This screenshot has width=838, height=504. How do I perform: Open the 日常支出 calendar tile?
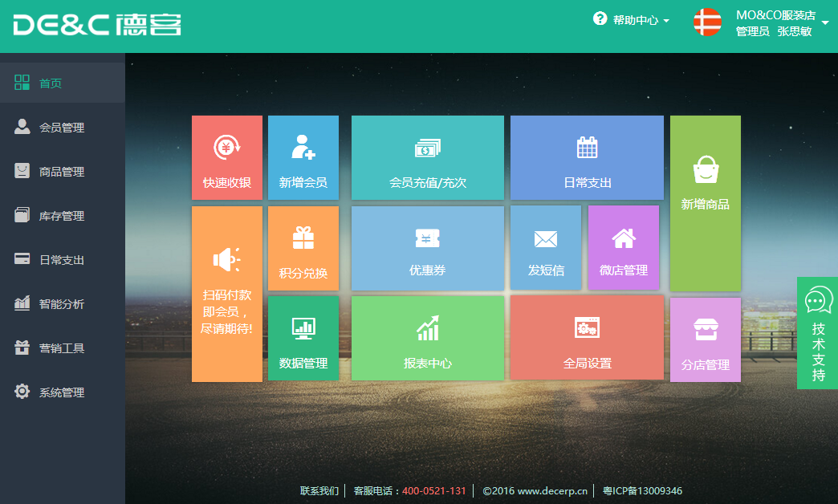587,158
